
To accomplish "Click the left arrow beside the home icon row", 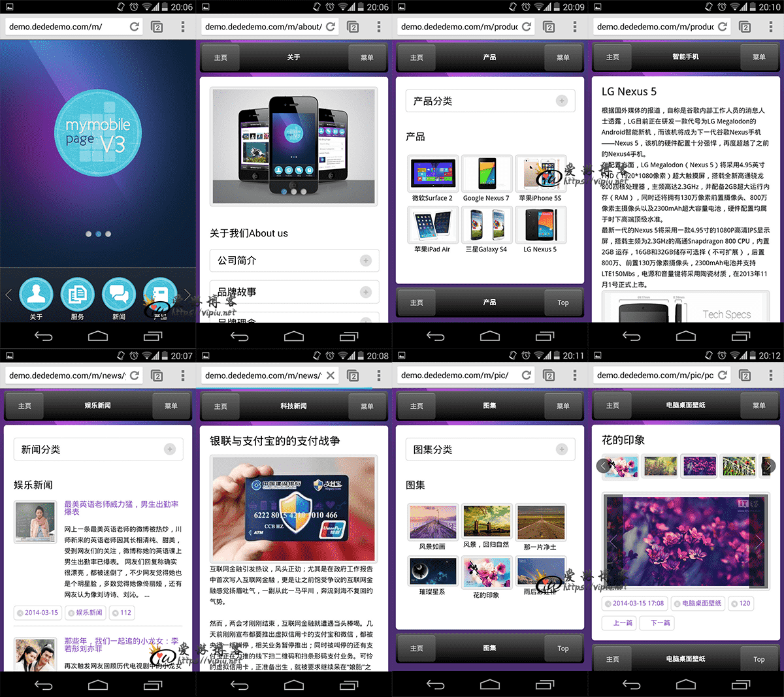I will pos(8,295).
